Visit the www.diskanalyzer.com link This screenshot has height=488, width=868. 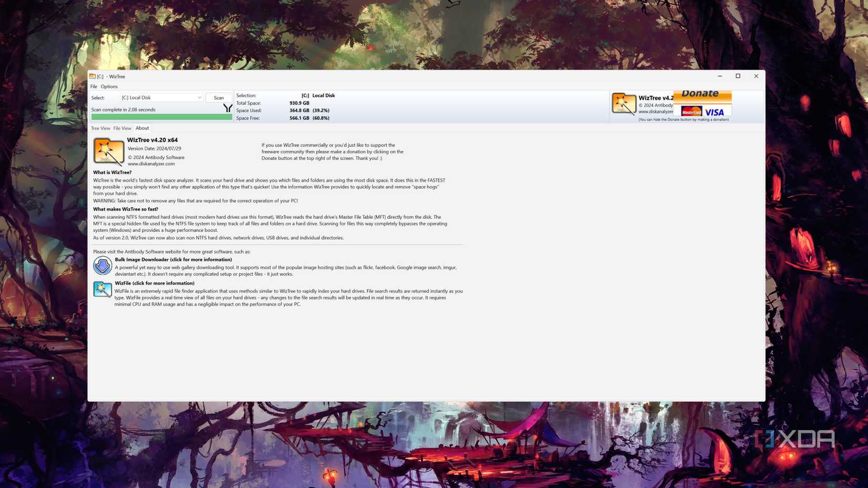[150, 164]
